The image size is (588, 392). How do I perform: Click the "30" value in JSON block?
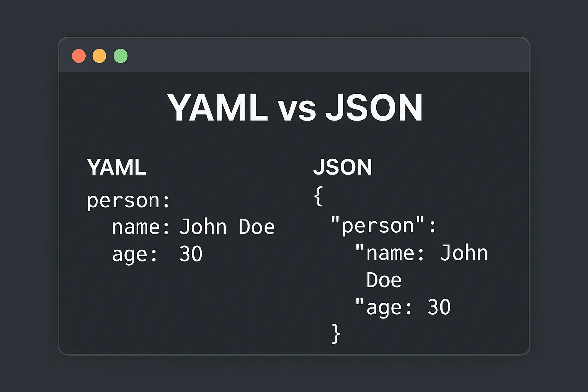point(439,307)
